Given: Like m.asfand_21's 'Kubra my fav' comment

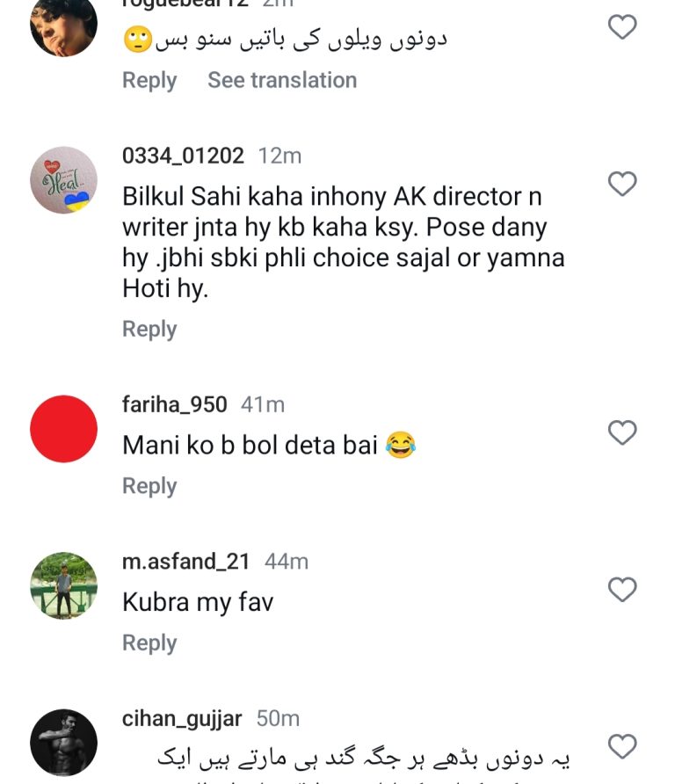Looking at the screenshot, I should tap(622, 589).
